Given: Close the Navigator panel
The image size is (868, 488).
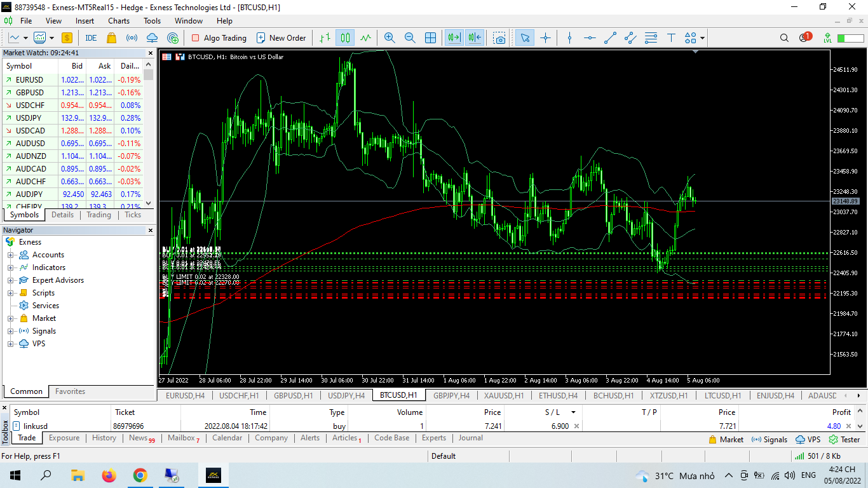Looking at the screenshot, I should click(x=151, y=230).
